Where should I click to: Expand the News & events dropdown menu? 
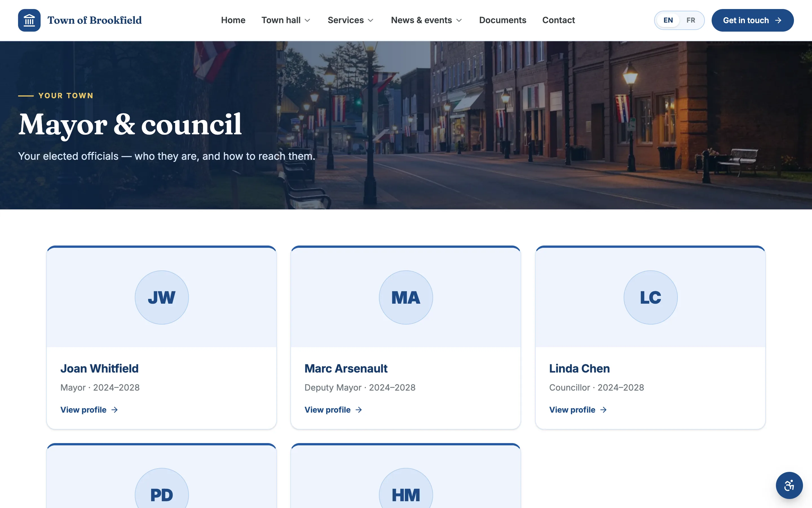pos(427,20)
